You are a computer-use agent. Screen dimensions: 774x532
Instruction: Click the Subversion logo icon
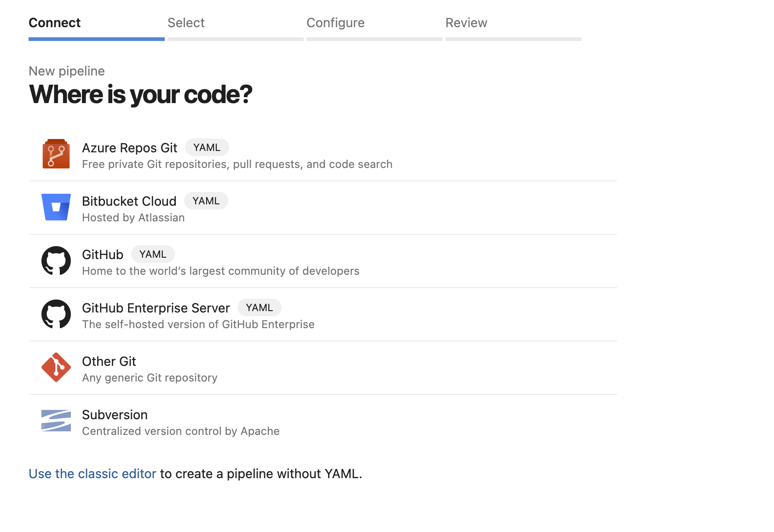point(56,421)
